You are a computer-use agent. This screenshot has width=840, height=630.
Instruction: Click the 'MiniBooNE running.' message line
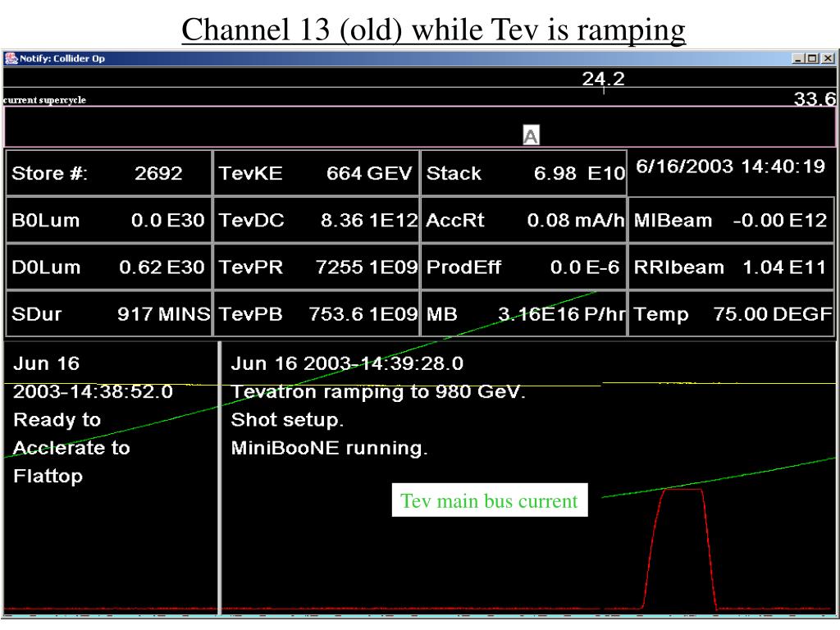[329, 448]
